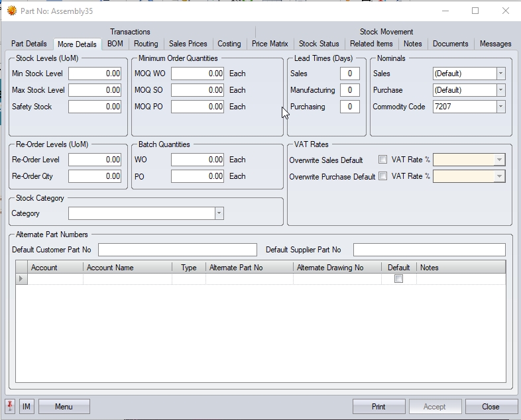
Task: Click the Print button
Action: click(x=378, y=406)
